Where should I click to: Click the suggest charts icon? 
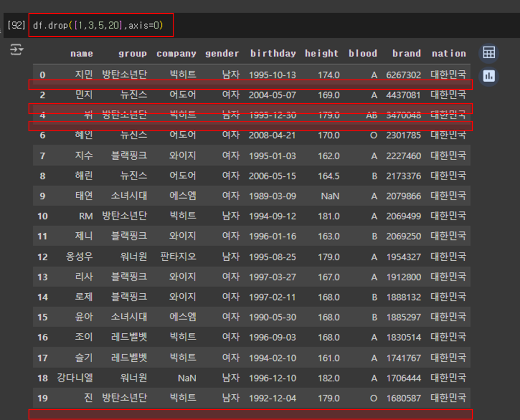pyautogui.click(x=489, y=76)
